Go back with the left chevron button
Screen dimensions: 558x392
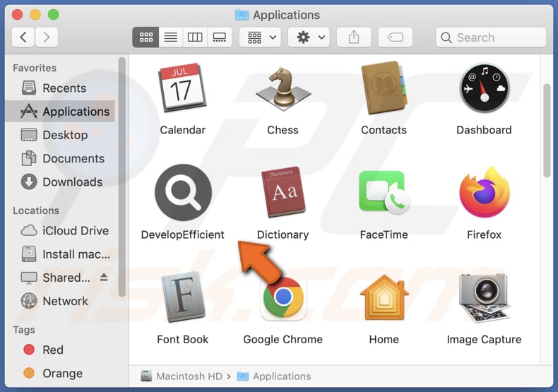[x=23, y=37]
